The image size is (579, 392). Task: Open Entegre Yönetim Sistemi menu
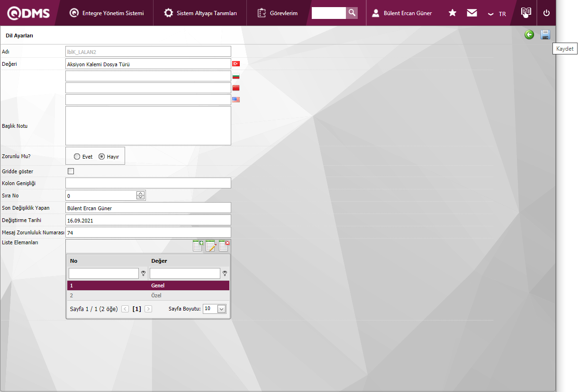(x=106, y=13)
